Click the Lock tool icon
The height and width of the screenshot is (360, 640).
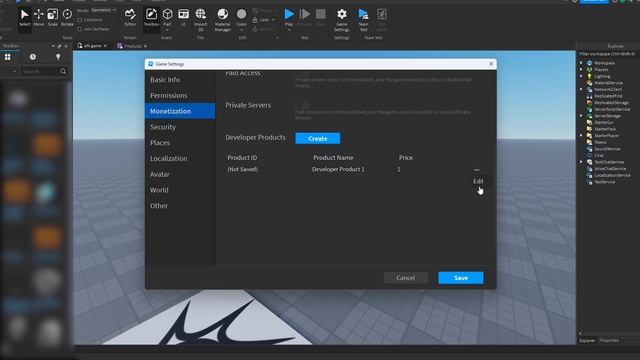(x=255, y=20)
